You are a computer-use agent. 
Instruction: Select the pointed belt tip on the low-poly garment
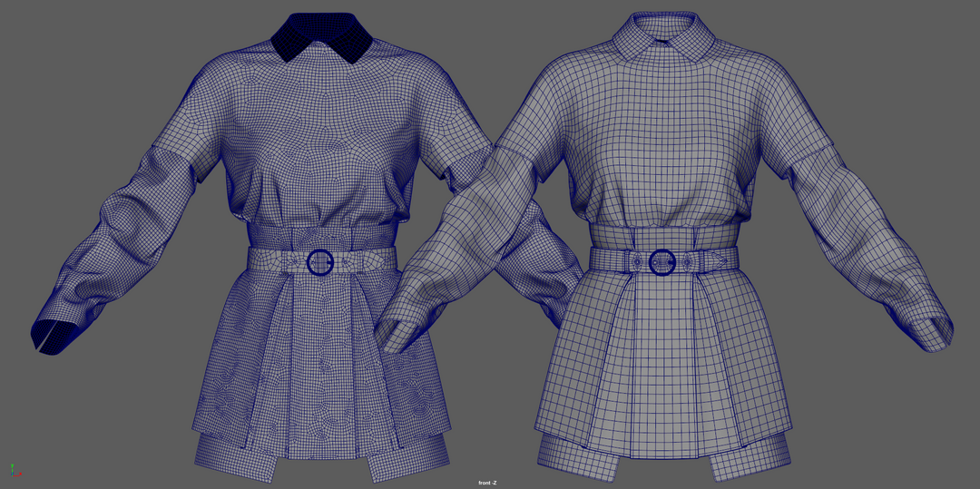click(716, 259)
